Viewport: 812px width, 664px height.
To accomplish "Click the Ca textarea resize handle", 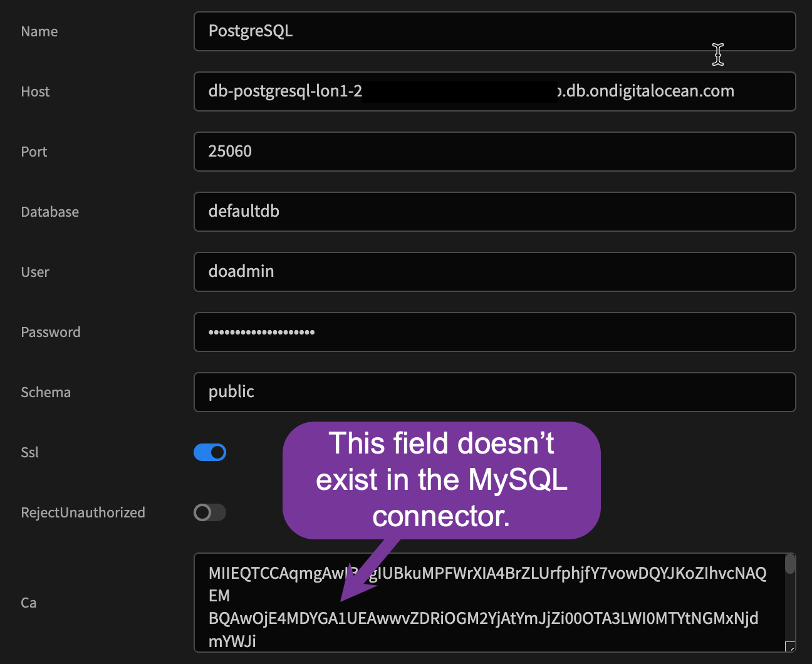I will click(790, 646).
